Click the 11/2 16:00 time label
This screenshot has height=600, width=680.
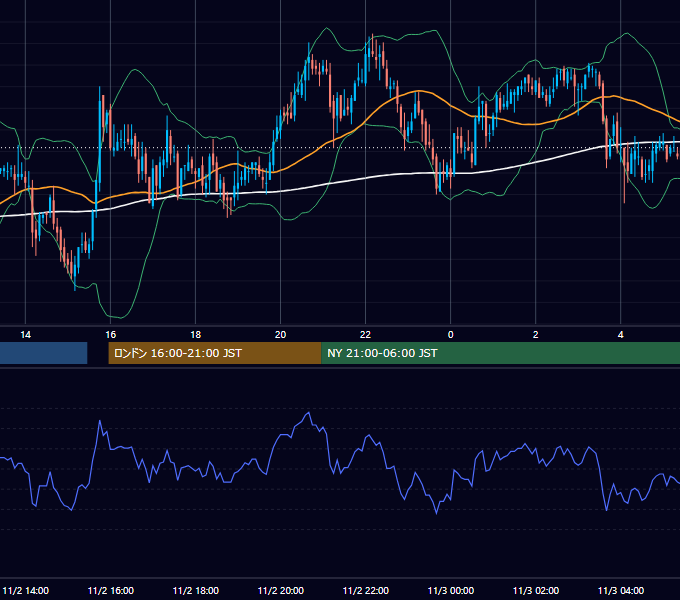(x=111, y=590)
